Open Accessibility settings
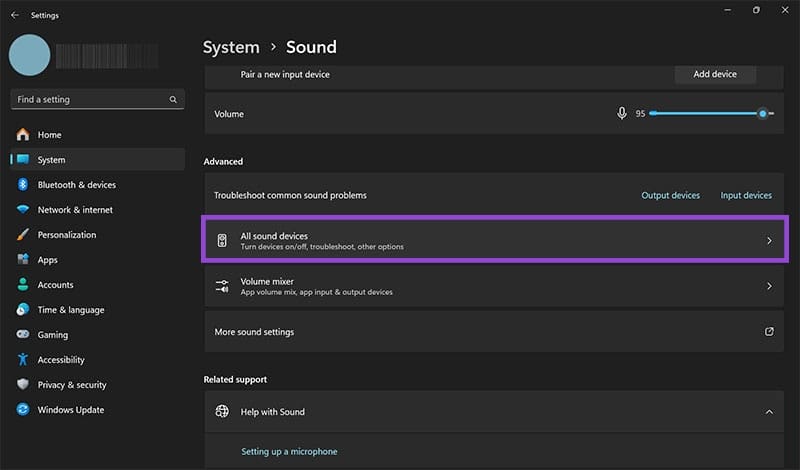The image size is (800, 470). click(97, 359)
